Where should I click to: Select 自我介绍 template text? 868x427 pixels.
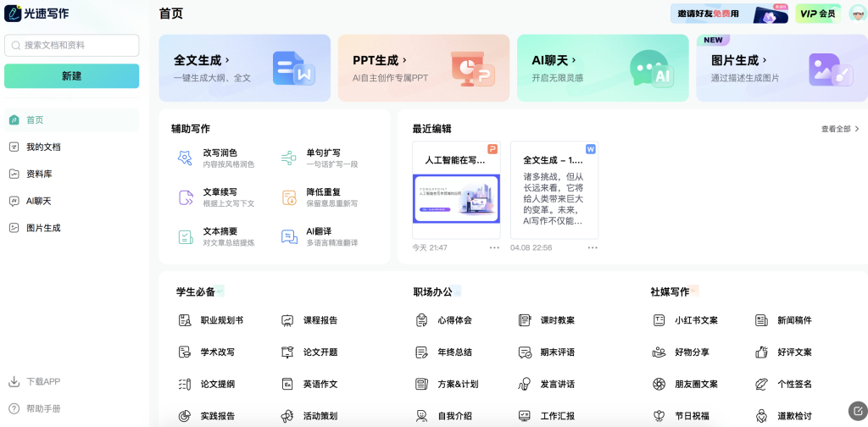point(455,416)
